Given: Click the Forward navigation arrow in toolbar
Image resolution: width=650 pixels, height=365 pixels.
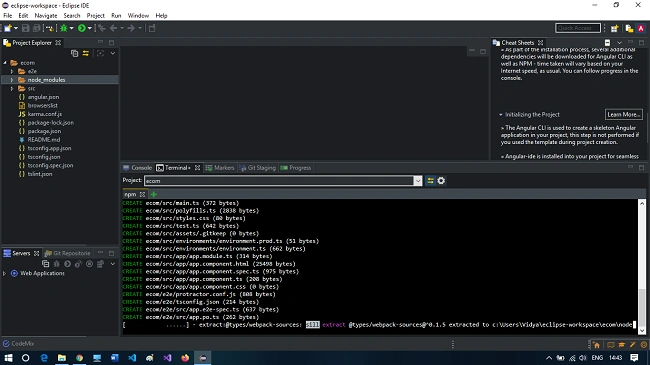Looking at the screenshot, I should [131, 28].
